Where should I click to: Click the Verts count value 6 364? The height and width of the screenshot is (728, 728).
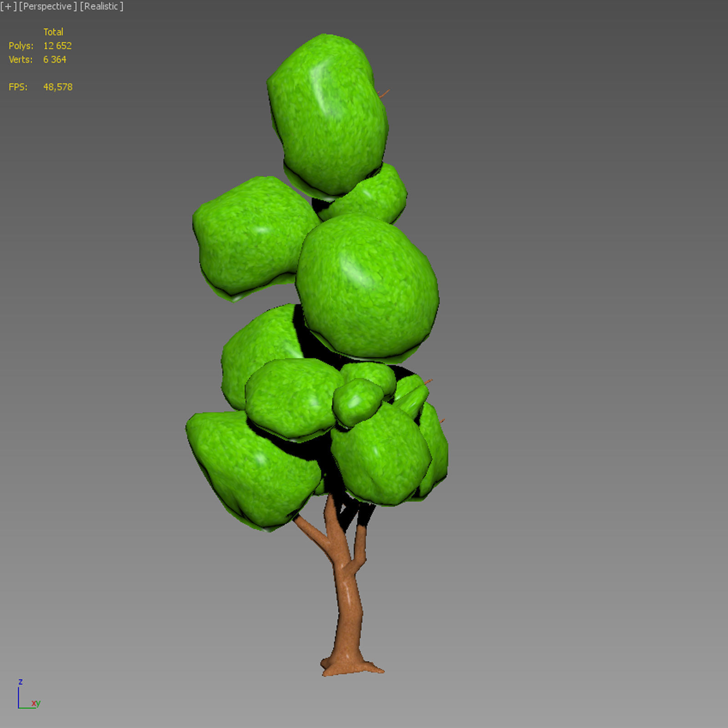coord(55,59)
